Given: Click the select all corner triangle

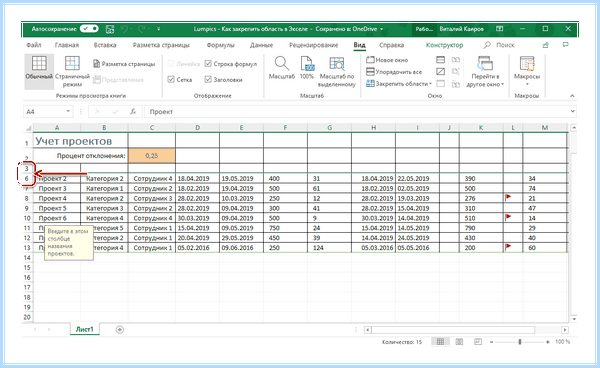Looking at the screenshot, I should (28, 128).
